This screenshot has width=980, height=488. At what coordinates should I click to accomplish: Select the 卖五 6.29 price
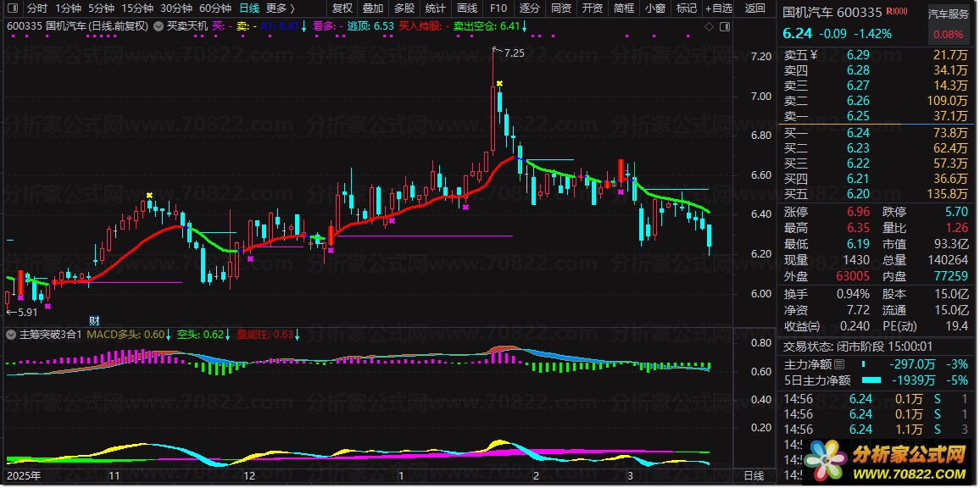coord(858,55)
